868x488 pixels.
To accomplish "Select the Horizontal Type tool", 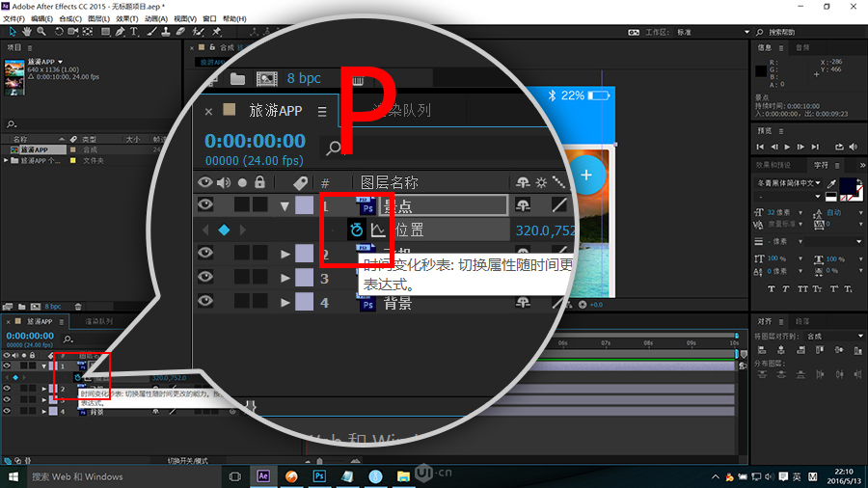I will pos(134,32).
